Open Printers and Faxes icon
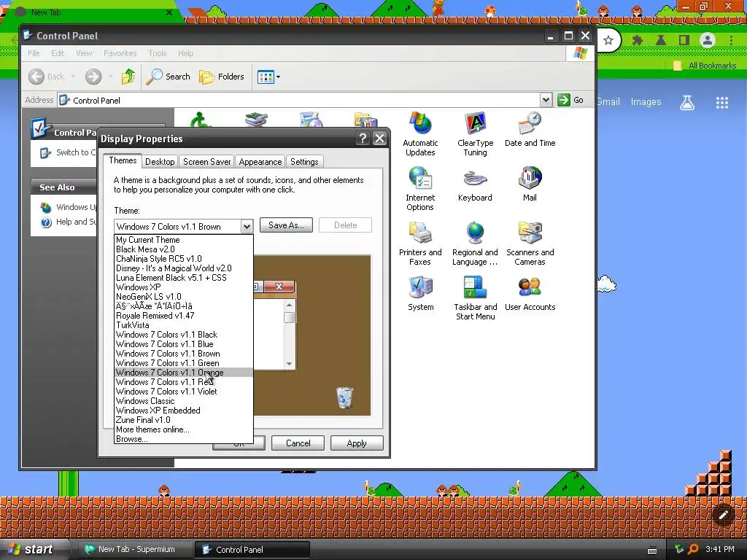This screenshot has height=560, width=747. point(419,244)
